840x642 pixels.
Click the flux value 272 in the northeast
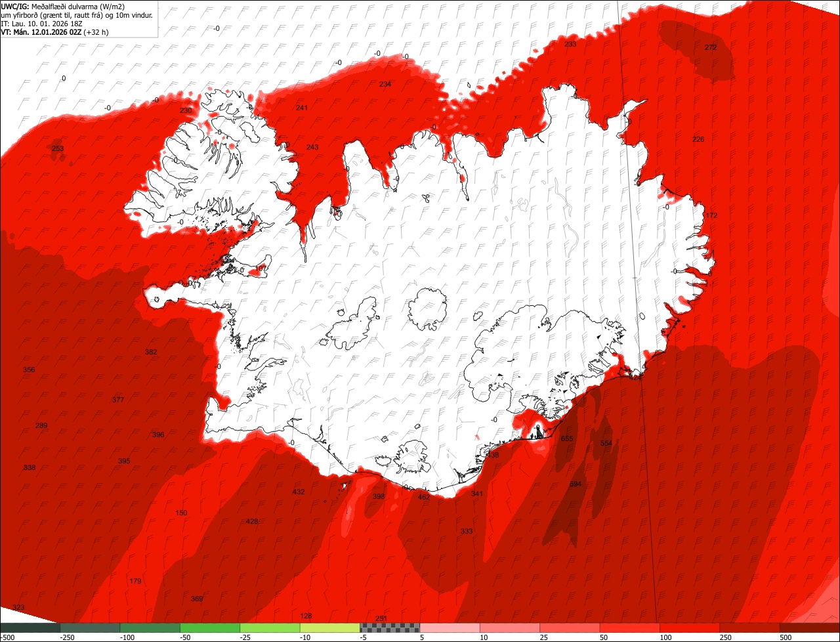tap(711, 47)
